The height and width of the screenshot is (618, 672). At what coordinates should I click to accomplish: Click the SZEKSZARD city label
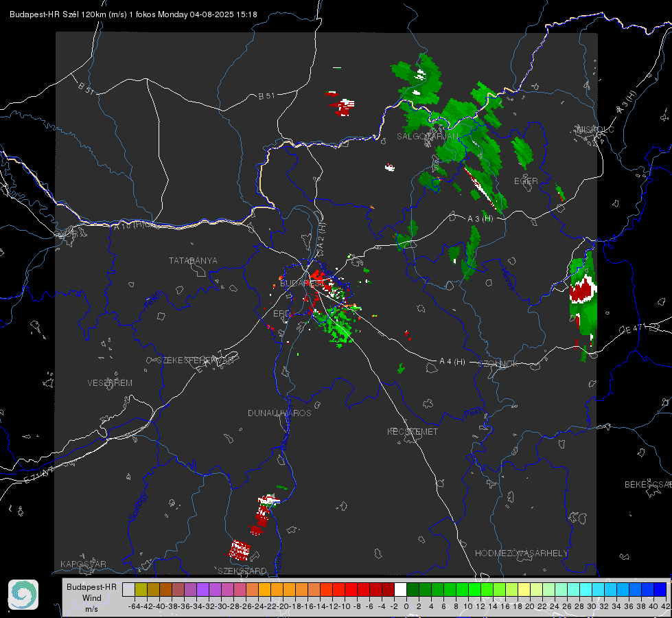242,571
